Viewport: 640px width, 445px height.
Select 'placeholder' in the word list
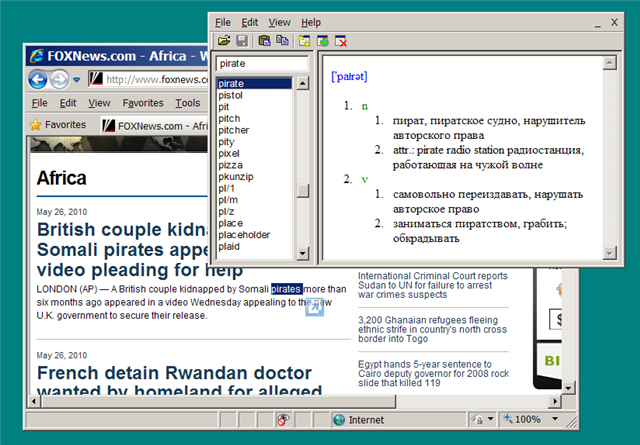[x=254, y=235]
